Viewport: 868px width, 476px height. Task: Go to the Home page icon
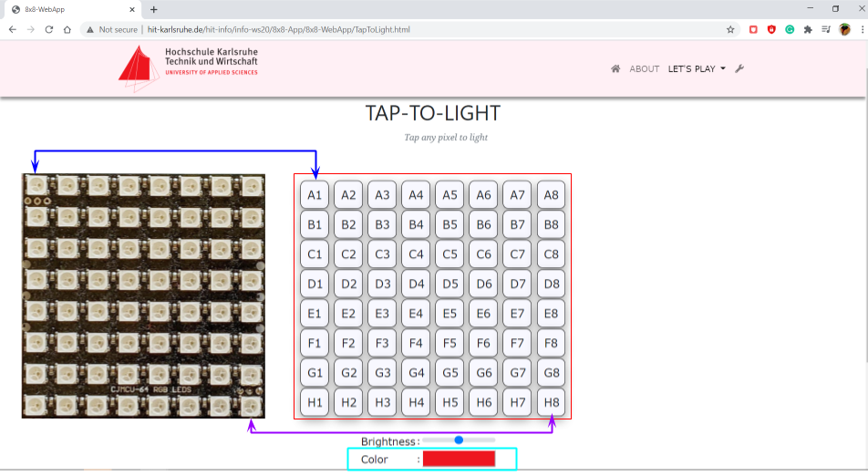point(615,68)
